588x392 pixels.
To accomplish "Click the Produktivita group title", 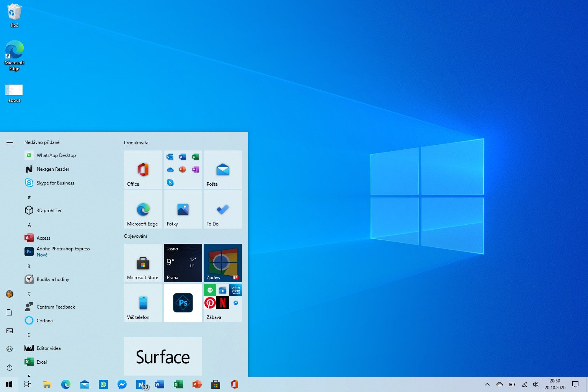I will [136, 143].
